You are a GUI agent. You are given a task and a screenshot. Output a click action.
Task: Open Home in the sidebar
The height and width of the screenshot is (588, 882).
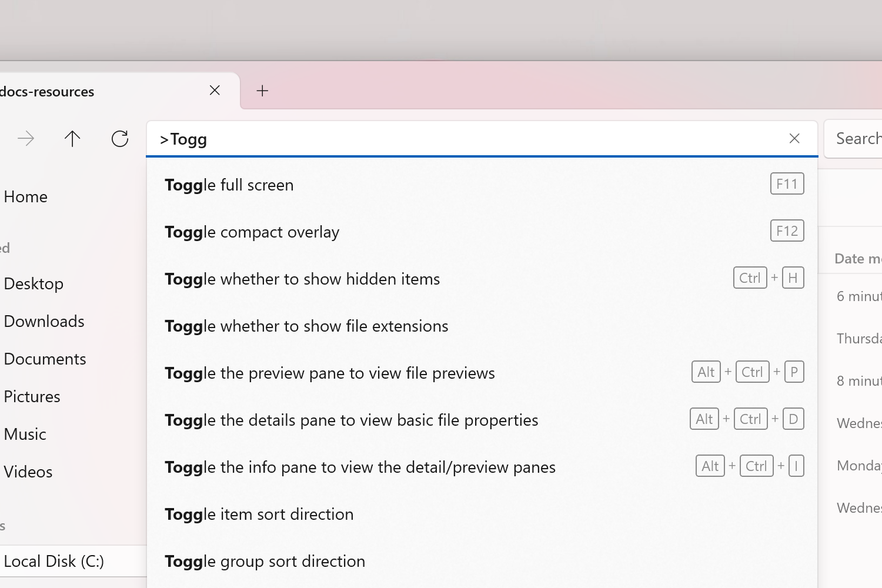click(x=26, y=197)
